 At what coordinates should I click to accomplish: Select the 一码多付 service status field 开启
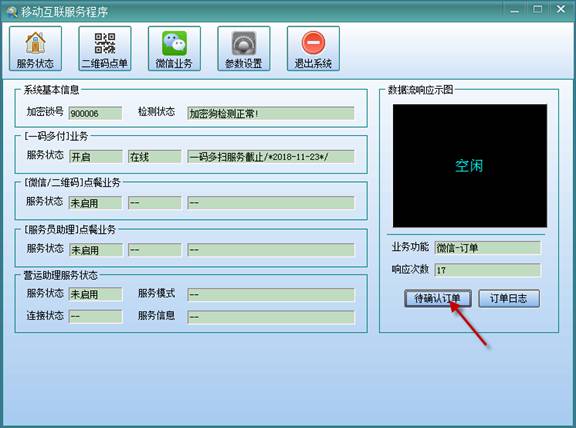95,157
